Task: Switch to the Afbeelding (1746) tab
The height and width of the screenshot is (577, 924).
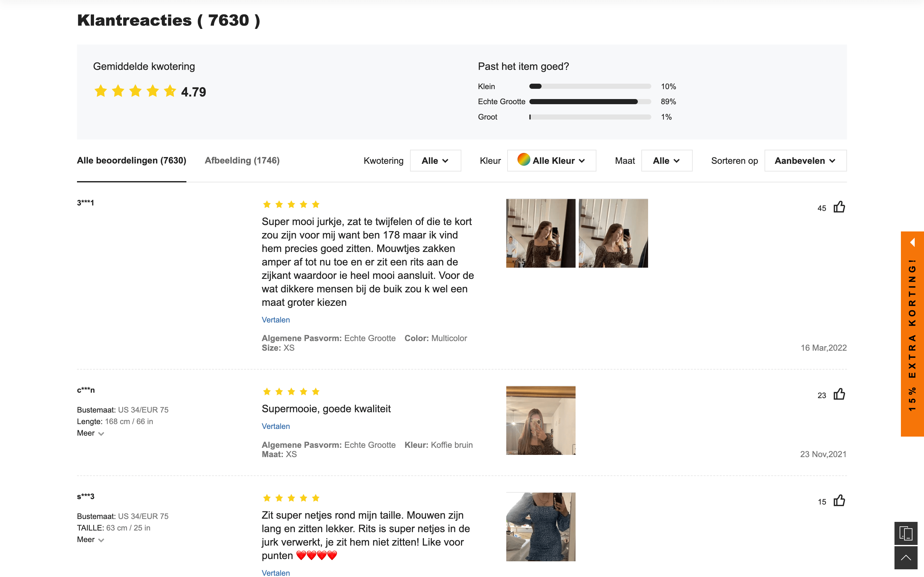Action: click(242, 160)
